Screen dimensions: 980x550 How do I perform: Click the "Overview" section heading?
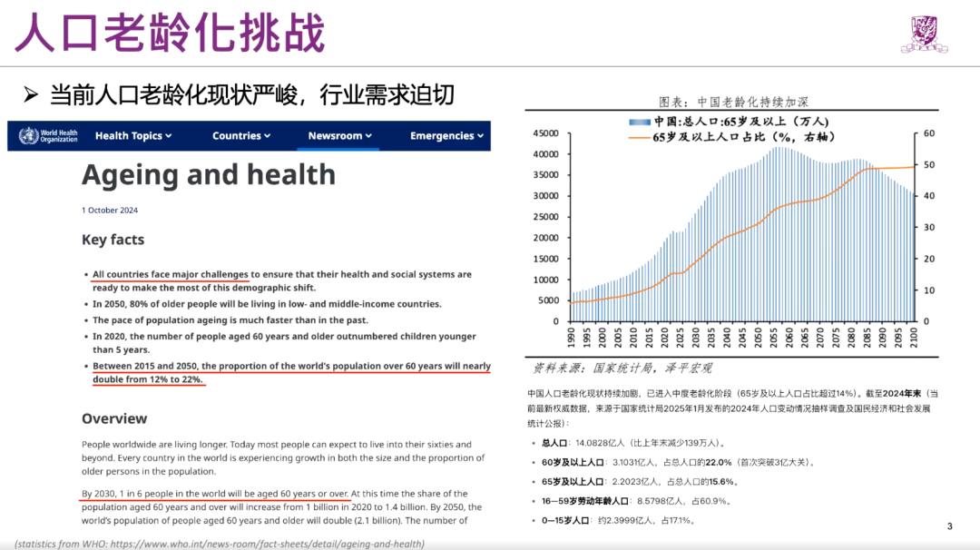click(x=114, y=418)
